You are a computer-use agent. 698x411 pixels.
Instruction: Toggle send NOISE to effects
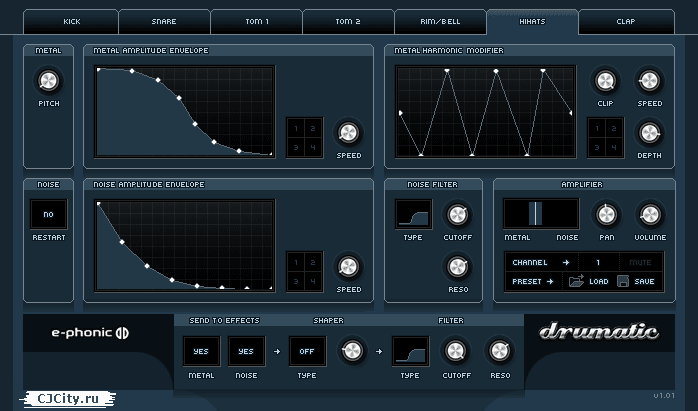[246, 351]
